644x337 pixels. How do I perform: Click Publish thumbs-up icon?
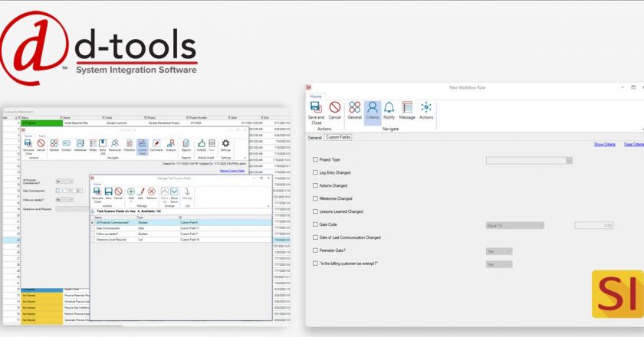(x=201, y=146)
